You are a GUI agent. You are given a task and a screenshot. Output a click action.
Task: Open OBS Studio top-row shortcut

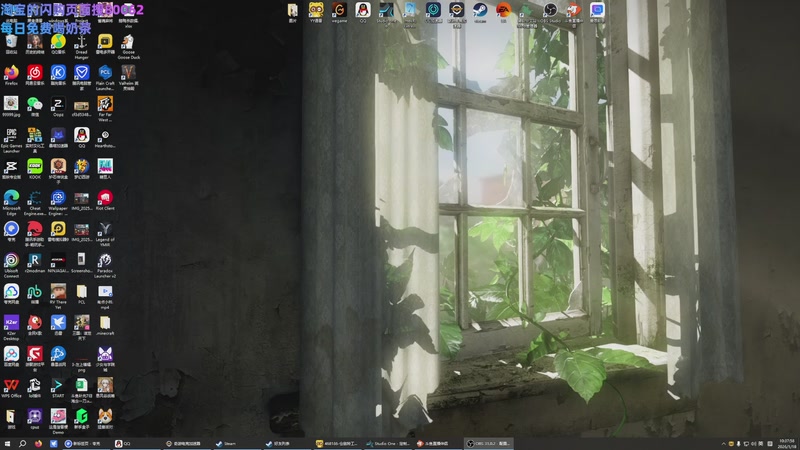550,11
